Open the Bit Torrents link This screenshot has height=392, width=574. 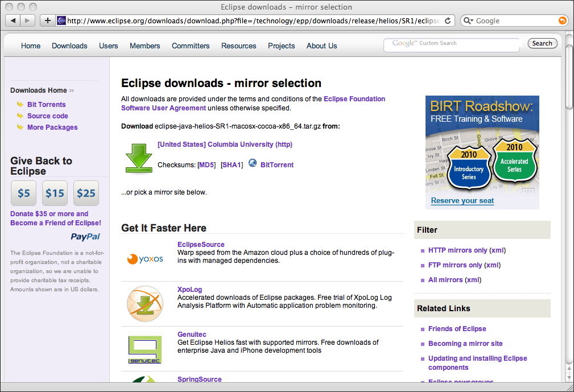(47, 104)
